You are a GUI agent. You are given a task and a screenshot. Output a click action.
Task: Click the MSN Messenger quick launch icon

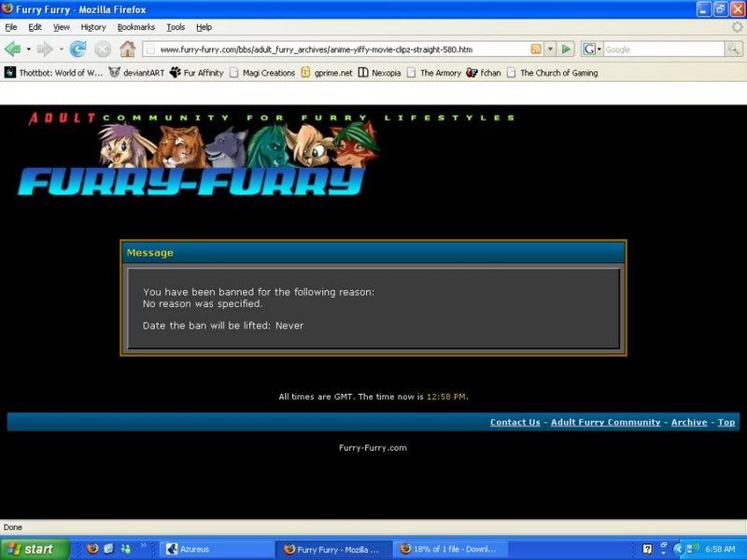click(x=126, y=549)
